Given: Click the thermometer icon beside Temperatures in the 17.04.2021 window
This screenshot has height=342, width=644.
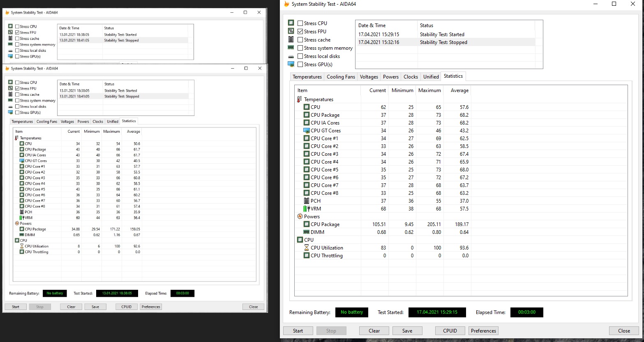Looking at the screenshot, I should pyautogui.click(x=299, y=99).
